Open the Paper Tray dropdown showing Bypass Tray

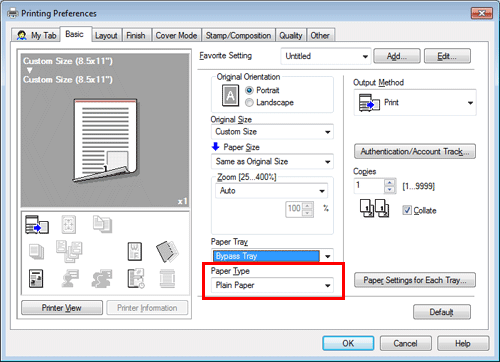tap(272, 256)
